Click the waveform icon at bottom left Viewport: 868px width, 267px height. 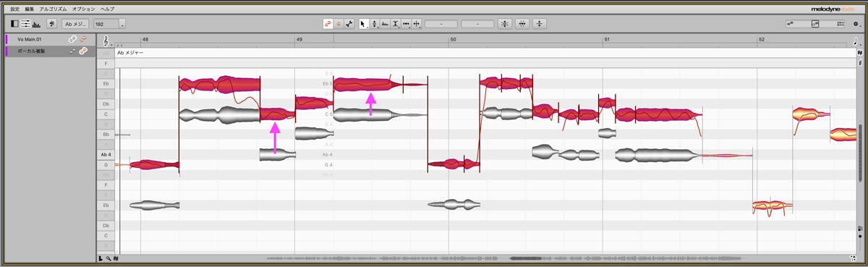(x=116, y=258)
